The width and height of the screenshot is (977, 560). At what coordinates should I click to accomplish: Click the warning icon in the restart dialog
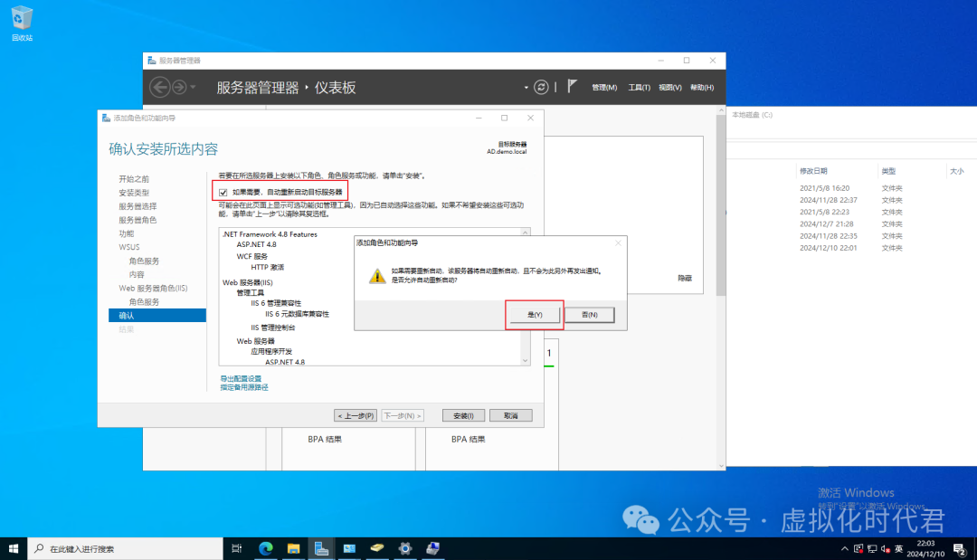(377, 276)
